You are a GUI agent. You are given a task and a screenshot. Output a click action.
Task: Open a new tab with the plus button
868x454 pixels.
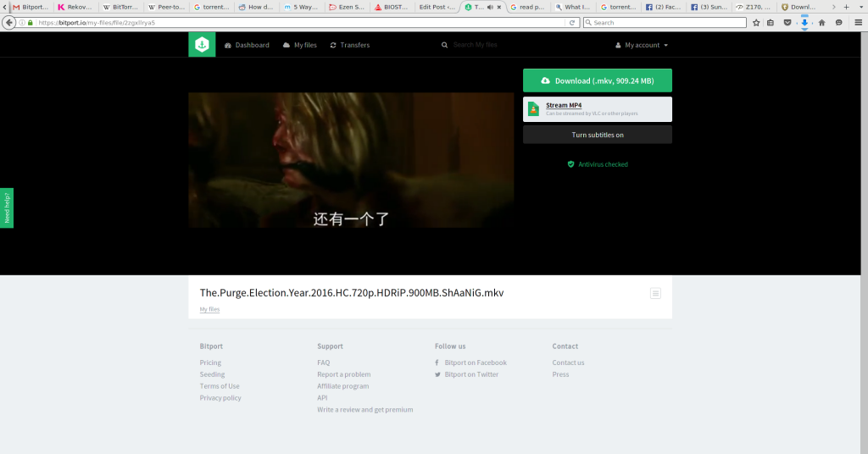(x=847, y=7)
